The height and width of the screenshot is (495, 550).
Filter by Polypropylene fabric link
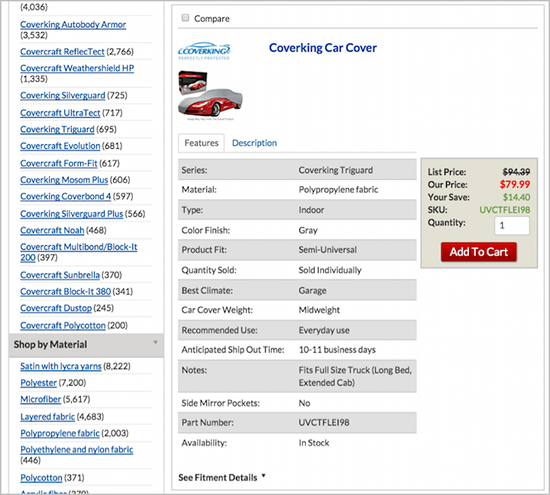click(x=60, y=433)
